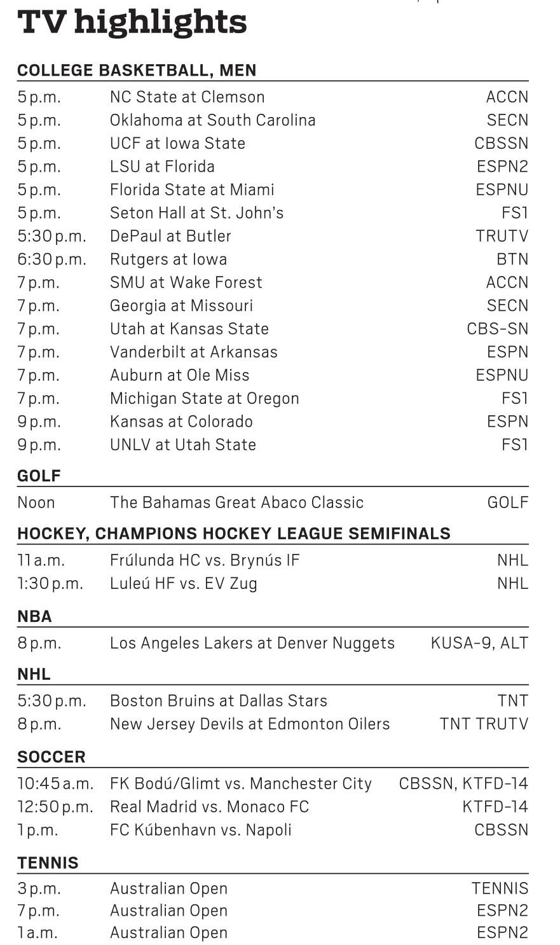Image resolution: width=560 pixels, height=945 pixels.
Task: Click the Golf section heading
Action: click(x=39, y=476)
